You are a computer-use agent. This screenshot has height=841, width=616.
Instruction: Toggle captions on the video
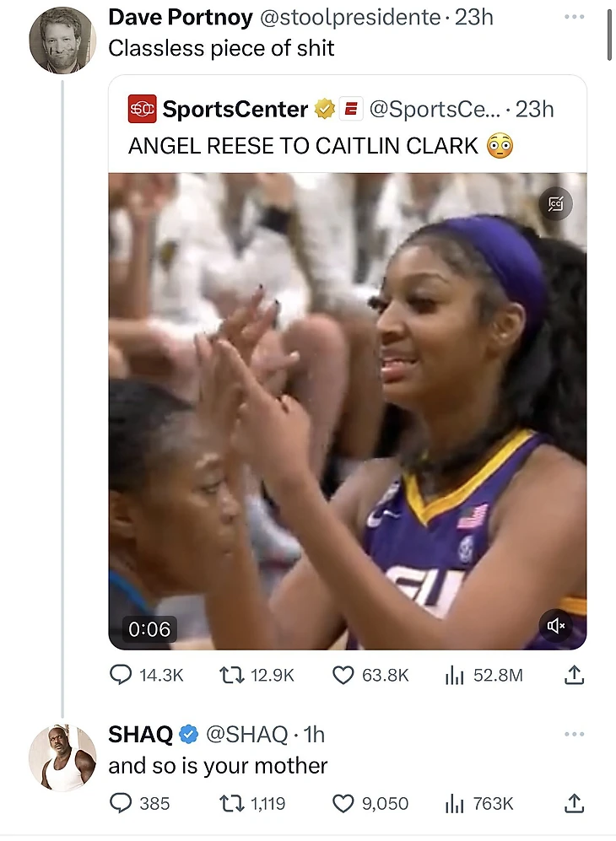point(556,203)
